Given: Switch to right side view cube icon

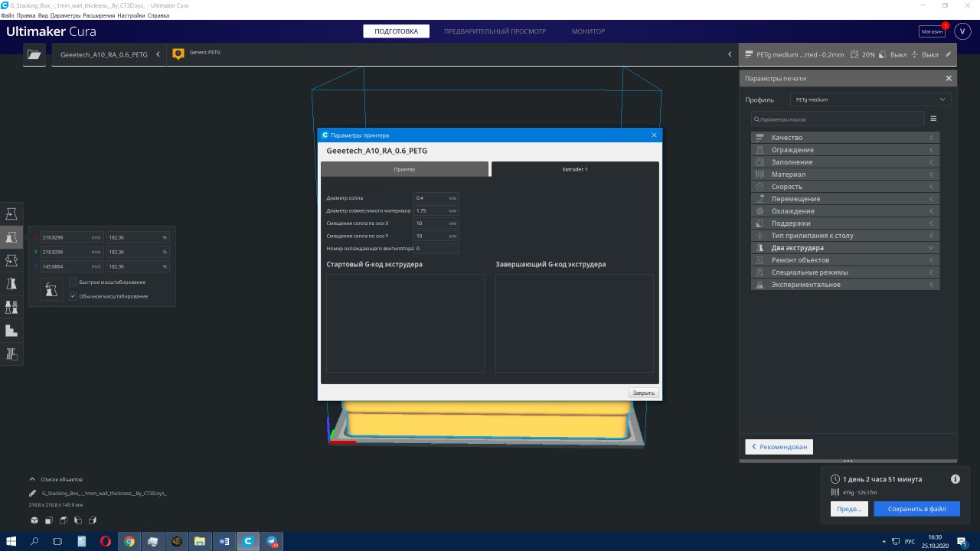Looking at the screenshot, I should pos(93,520).
